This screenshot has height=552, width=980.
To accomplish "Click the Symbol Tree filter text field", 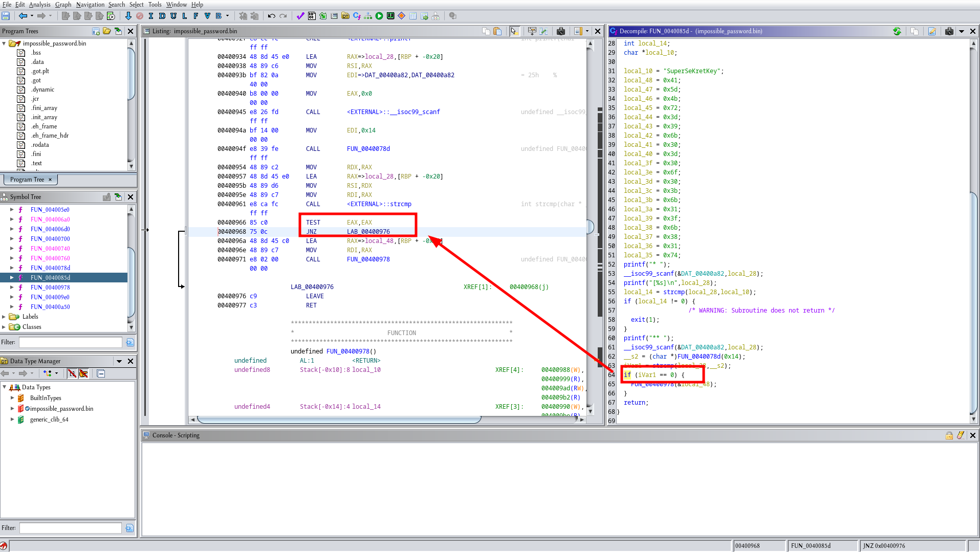I will pos(71,342).
